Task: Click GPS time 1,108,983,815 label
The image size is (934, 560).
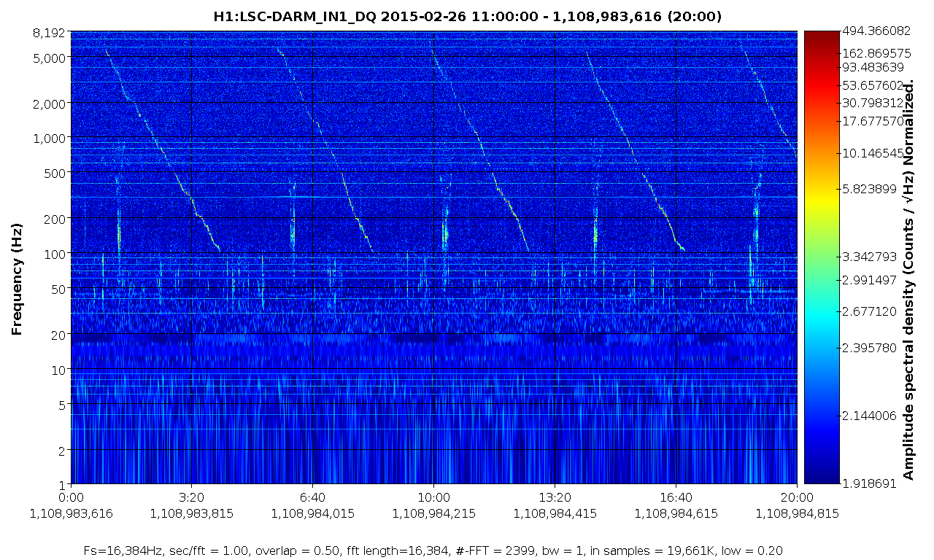Action: click(192, 513)
